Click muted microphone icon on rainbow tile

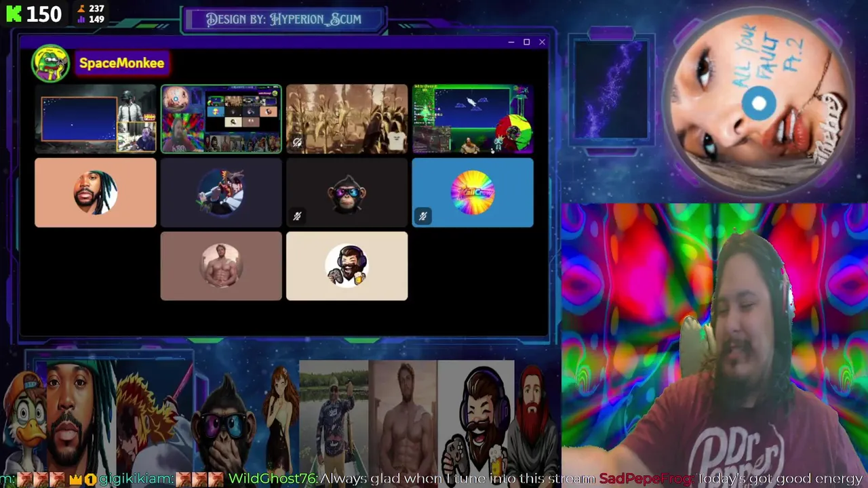click(422, 216)
